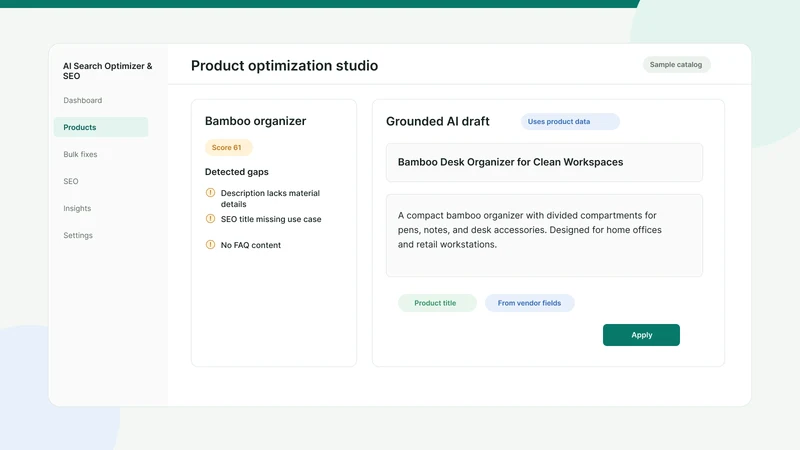Click warning icon beside Description lacks material details

click(x=210, y=193)
